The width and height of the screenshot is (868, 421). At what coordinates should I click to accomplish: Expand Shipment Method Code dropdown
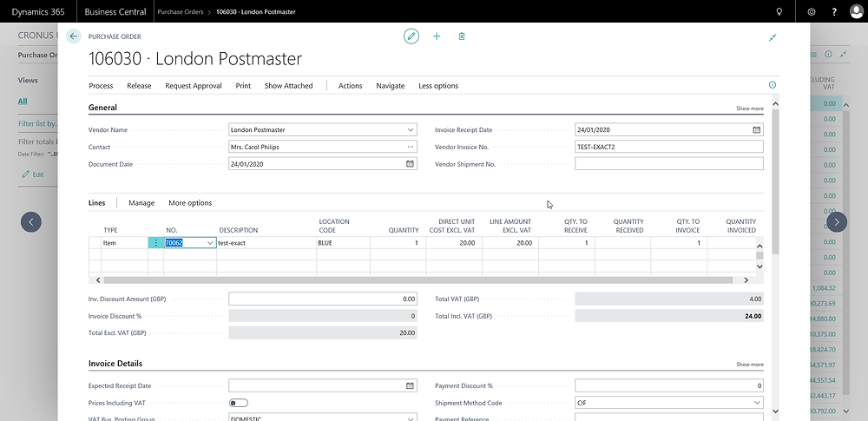757,403
